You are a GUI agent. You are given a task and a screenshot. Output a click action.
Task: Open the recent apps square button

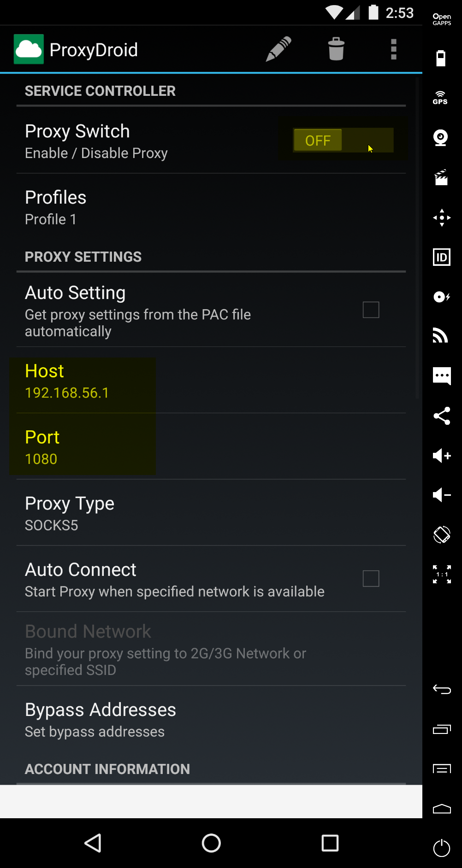(x=330, y=843)
